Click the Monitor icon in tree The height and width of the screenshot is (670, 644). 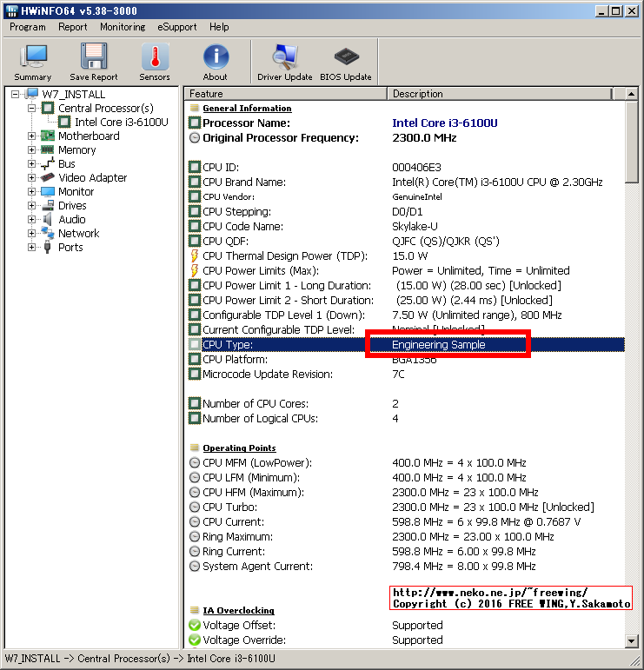[48, 191]
